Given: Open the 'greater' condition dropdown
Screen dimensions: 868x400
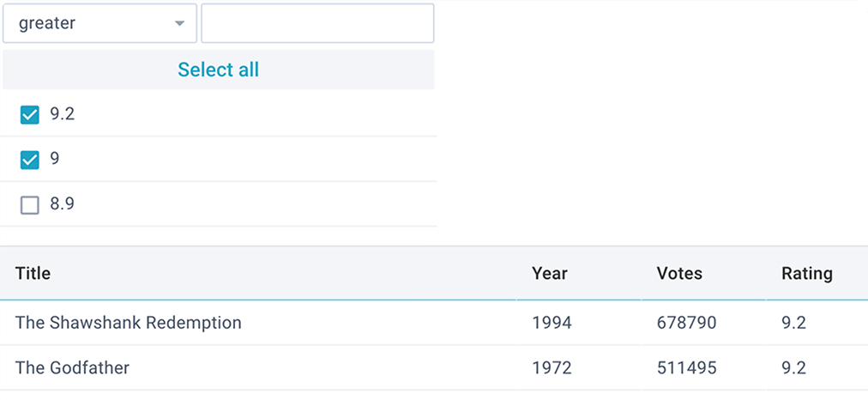Looking at the screenshot, I should click(x=99, y=23).
